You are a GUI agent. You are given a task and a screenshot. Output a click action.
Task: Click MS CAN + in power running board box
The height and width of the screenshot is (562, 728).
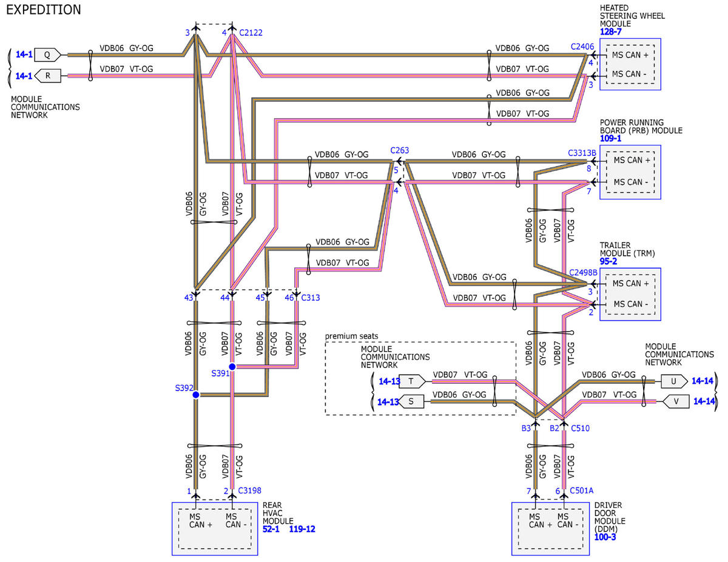pos(632,161)
